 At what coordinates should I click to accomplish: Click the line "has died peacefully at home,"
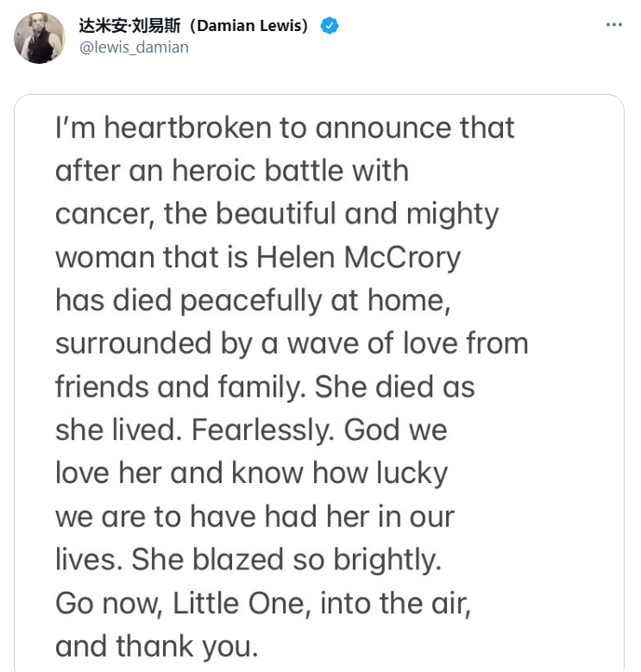click(x=254, y=300)
